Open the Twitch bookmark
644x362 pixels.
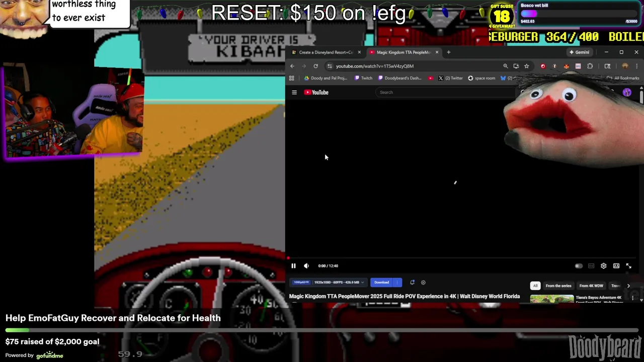coord(364,78)
